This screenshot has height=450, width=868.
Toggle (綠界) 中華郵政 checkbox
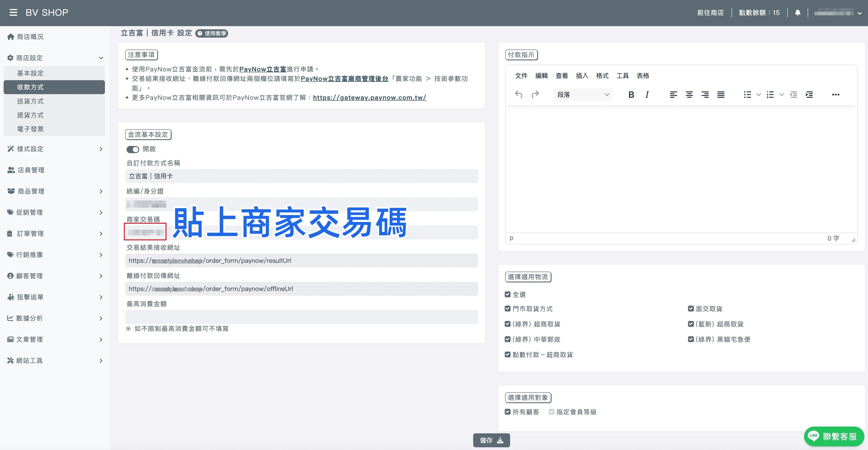507,339
